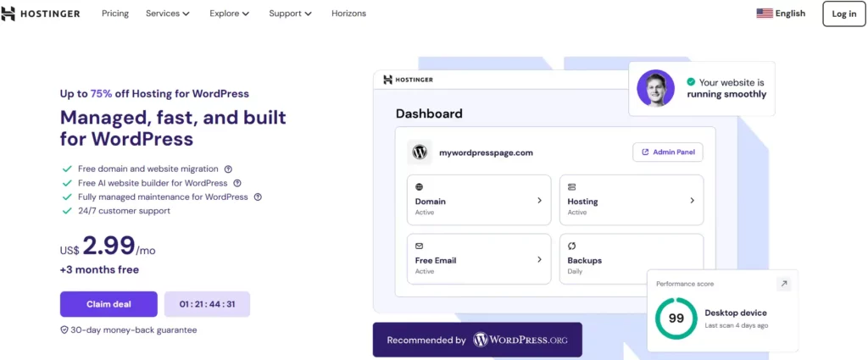The height and width of the screenshot is (360, 868).
Task: Click Last scan 4 days ago text
Action: 737,326
